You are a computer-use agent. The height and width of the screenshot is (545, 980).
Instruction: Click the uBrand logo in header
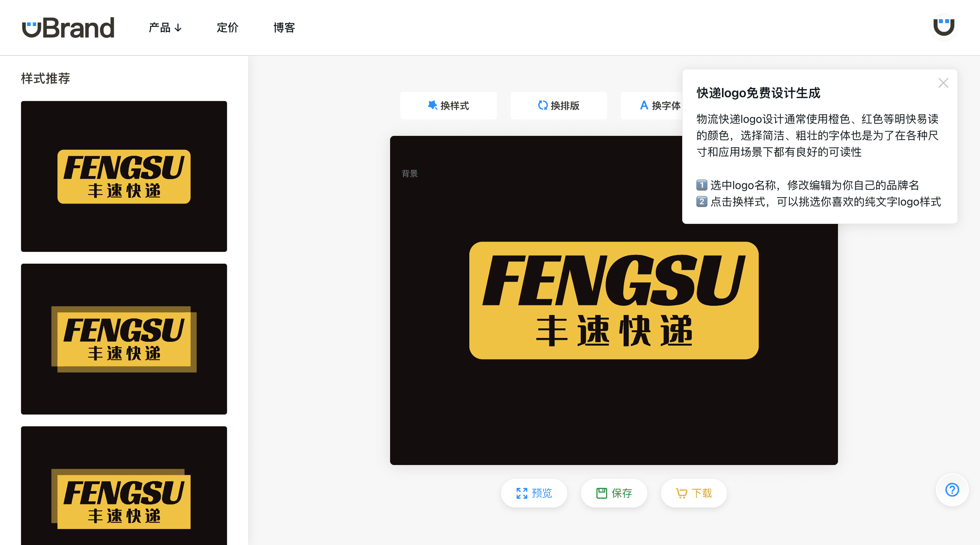tap(68, 28)
